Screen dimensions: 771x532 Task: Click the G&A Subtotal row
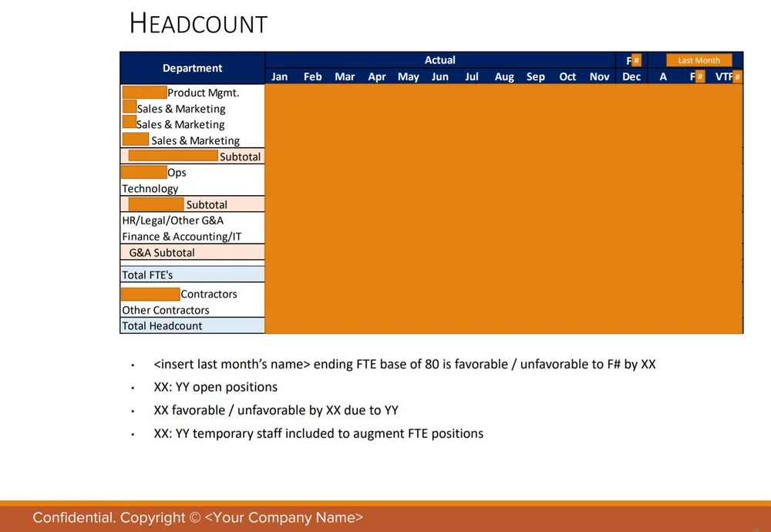point(192,252)
